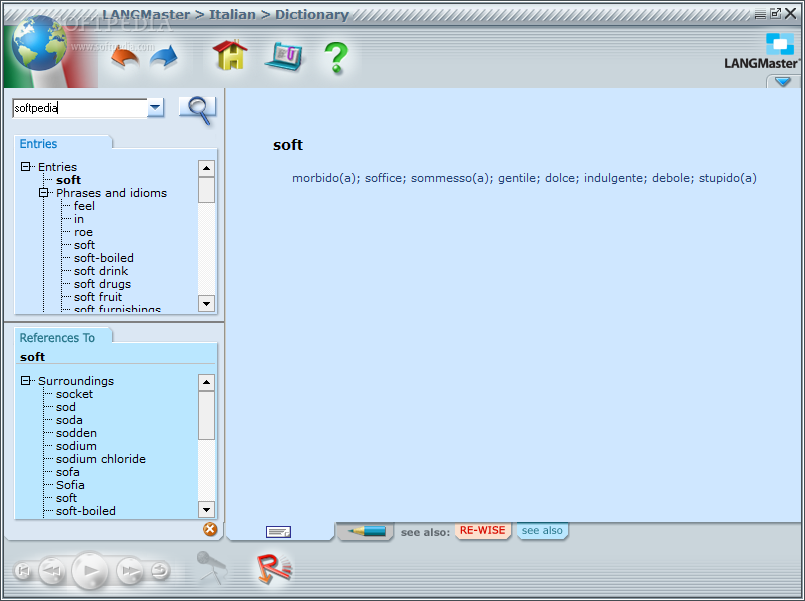
Task: Open the Home house icon
Action: 230,55
